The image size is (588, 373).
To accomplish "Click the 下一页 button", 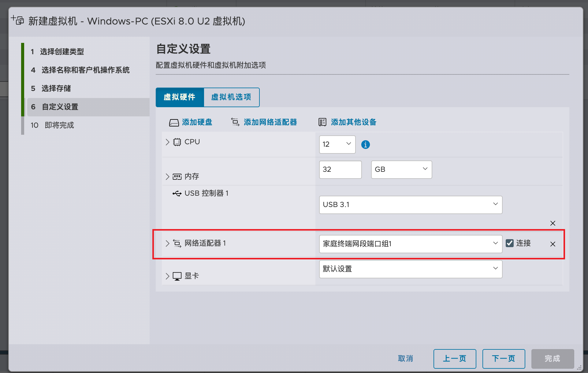I will pyautogui.click(x=503, y=359).
